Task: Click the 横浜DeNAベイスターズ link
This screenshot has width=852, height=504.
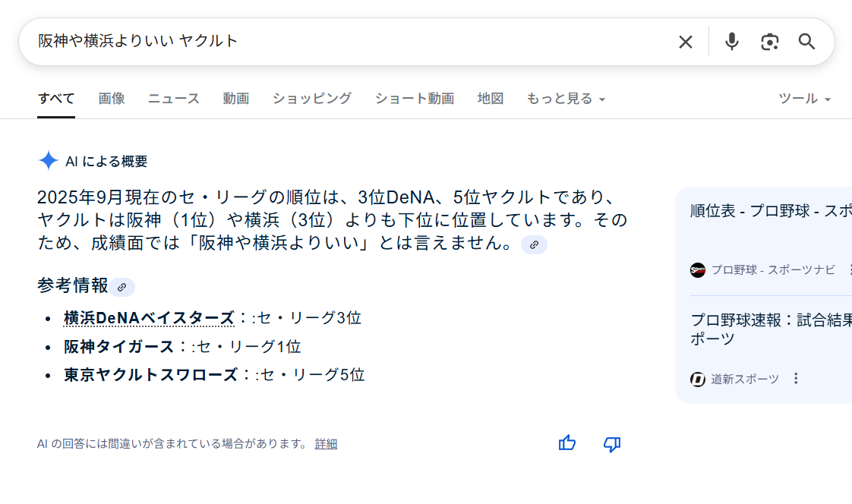Action: point(149,318)
